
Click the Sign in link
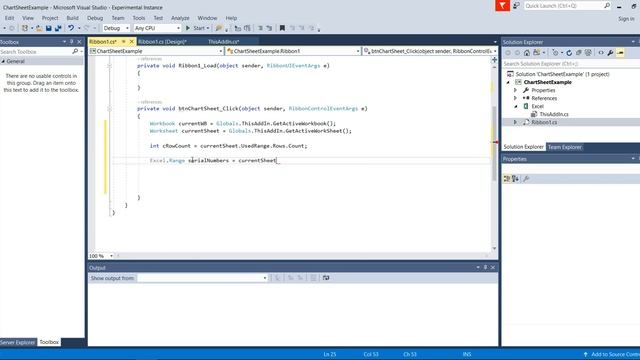click(626, 19)
